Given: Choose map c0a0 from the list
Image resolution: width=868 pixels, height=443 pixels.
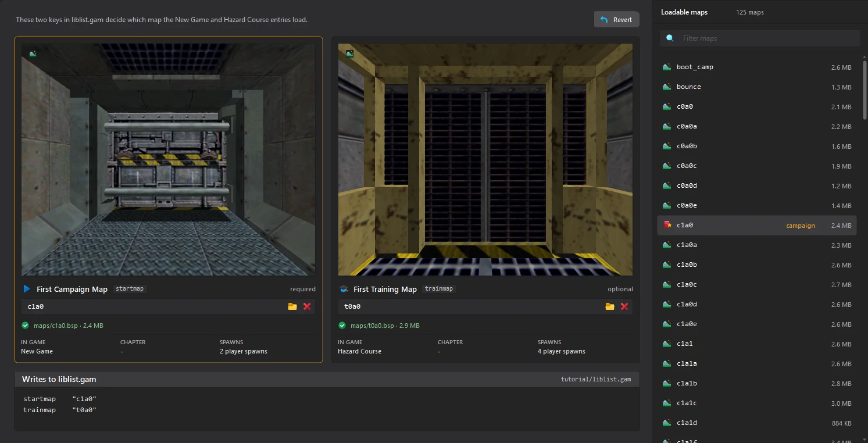Looking at the screenshot, I should pos(756,107).
